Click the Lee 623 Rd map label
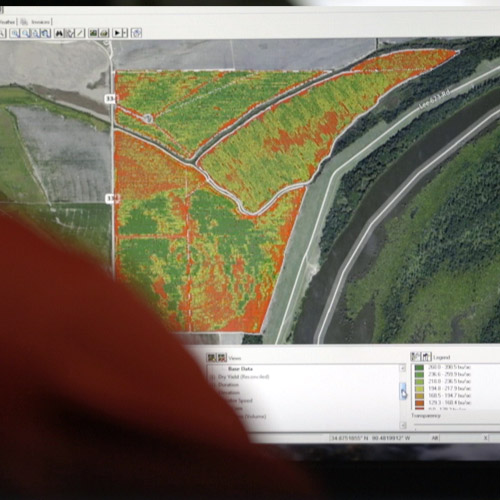This screenshot has height=500, width=500. point(435,99)
